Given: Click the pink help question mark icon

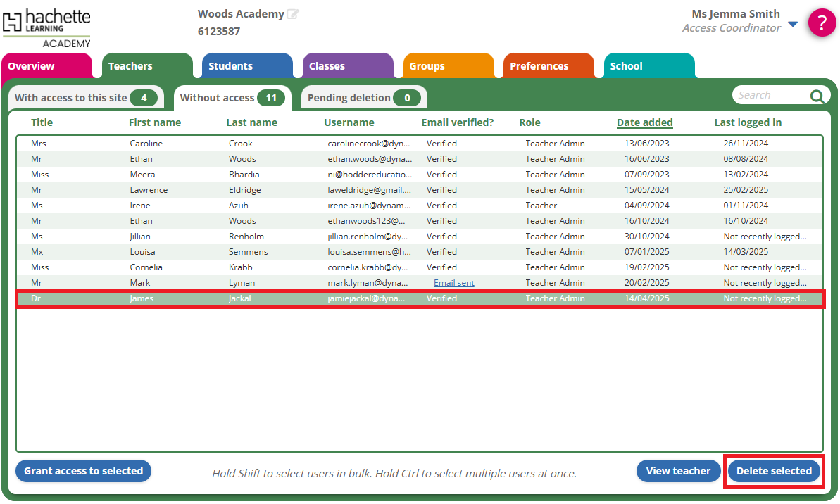Looking at the screenshot, I should (x=822, y=23).
